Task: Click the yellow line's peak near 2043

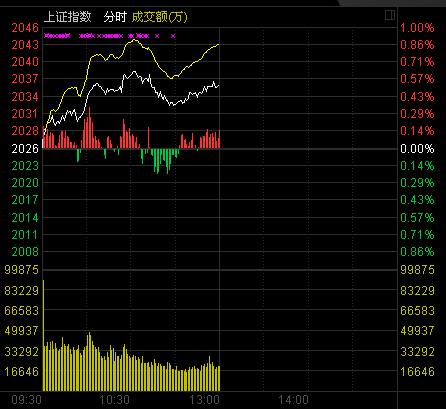Action: 134,40
